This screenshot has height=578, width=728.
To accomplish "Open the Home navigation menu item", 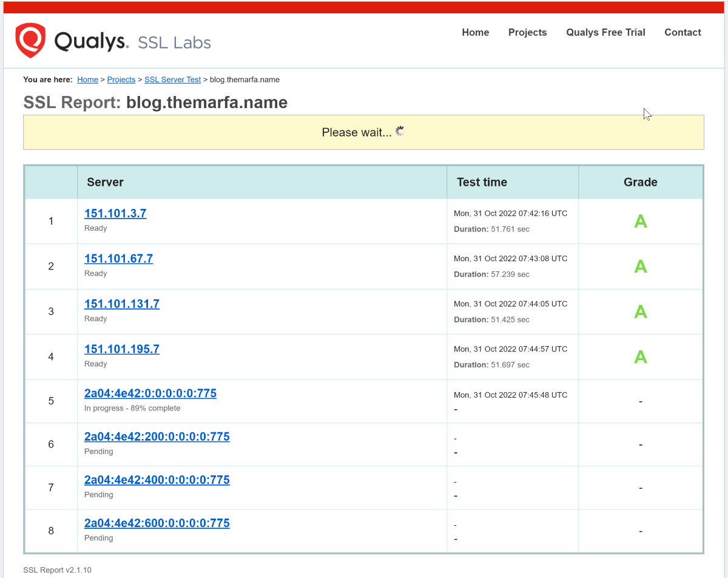I will 476,33.
